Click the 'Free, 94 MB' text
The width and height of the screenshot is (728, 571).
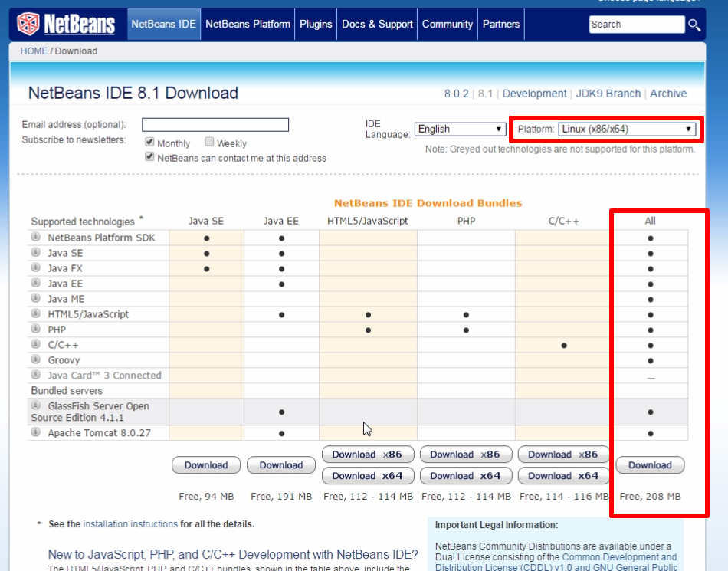point(206,496)
